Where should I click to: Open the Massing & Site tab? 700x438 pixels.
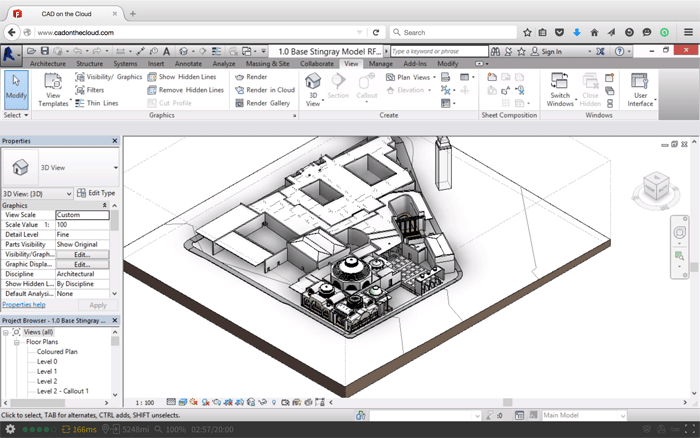pos(267,64)
